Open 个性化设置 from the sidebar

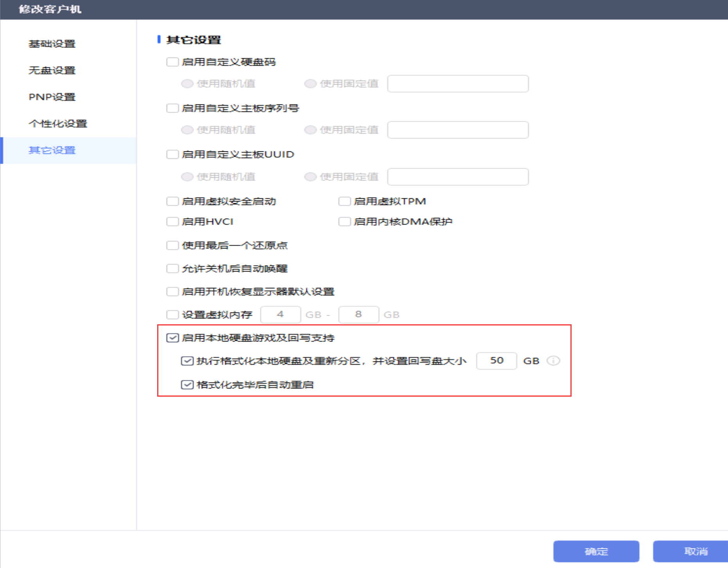click(x=58, y=123)
